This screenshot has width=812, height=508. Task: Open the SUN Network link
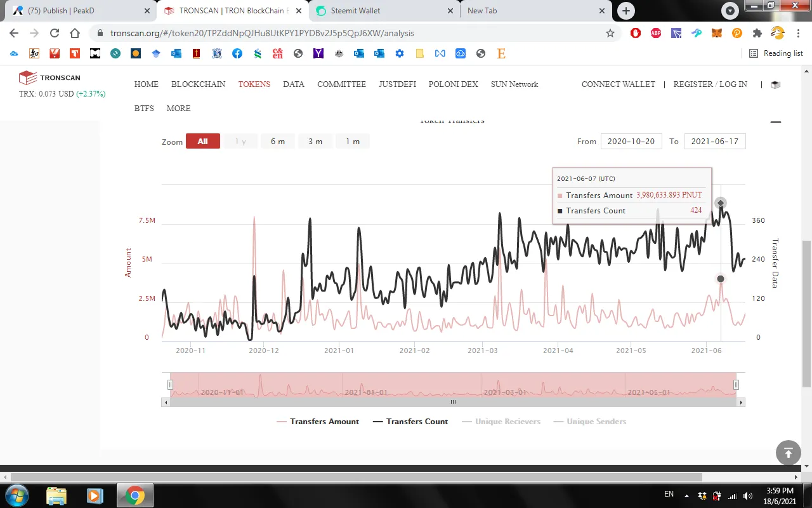coord(514,84)
